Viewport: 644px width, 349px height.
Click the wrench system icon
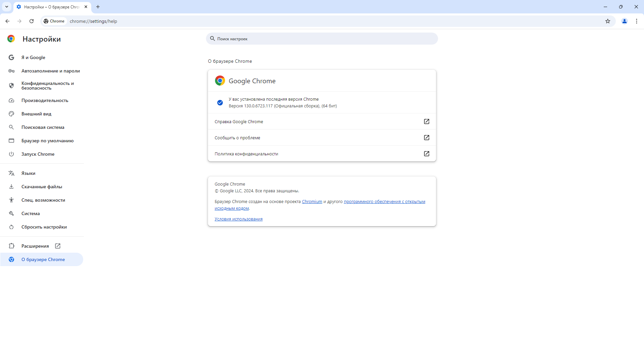pos(11,213)
